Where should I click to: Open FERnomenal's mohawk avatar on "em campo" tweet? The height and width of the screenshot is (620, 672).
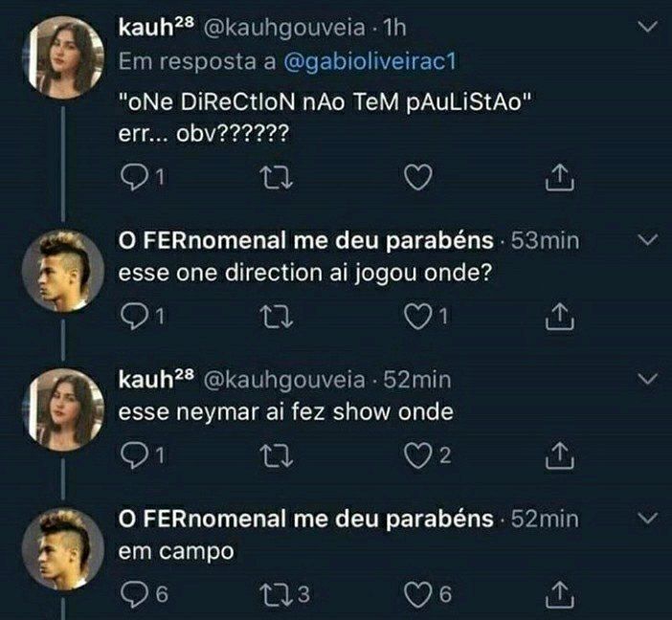click(63, 549)
